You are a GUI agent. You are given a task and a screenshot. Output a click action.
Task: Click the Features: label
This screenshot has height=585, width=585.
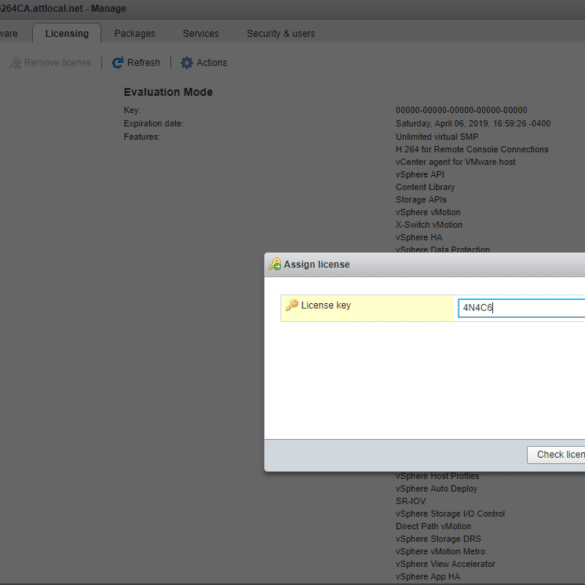(x=142, y=137)
